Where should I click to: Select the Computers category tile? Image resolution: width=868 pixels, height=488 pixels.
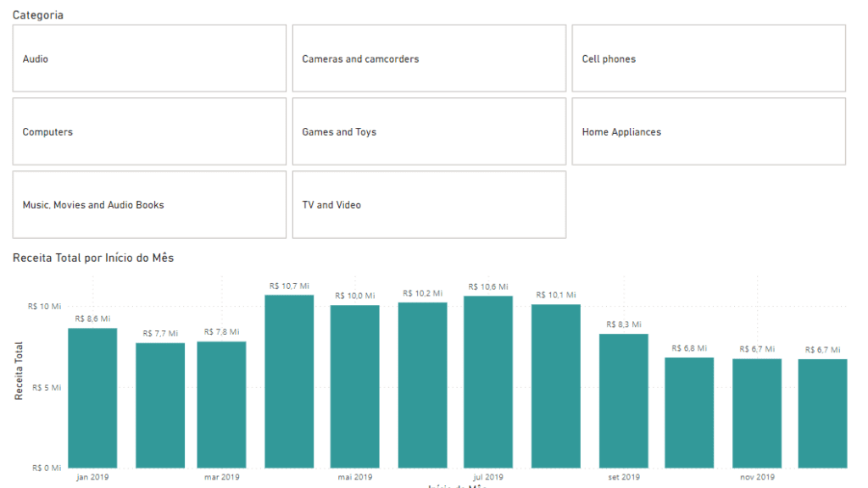(x=149, y=131)
